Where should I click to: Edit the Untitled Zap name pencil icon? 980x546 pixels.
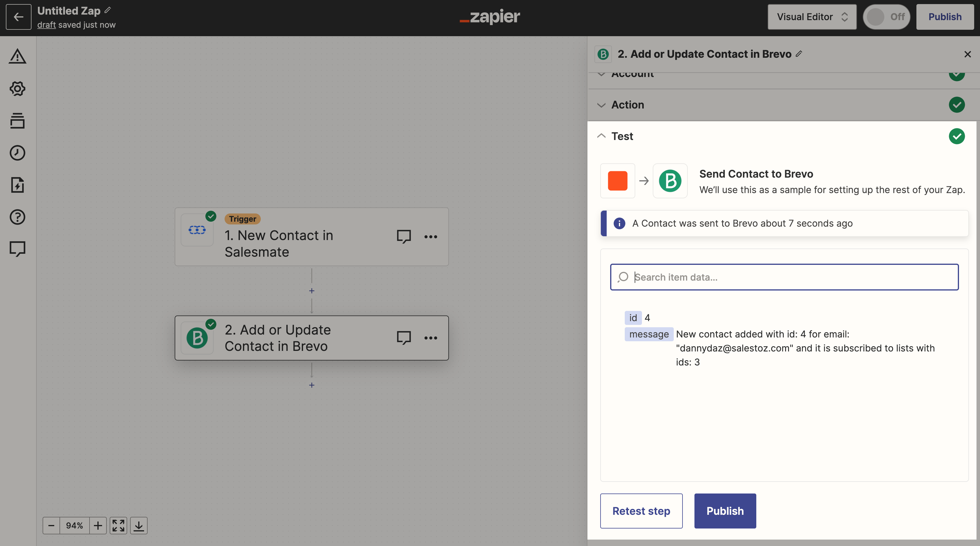click(x=108, y=10)
